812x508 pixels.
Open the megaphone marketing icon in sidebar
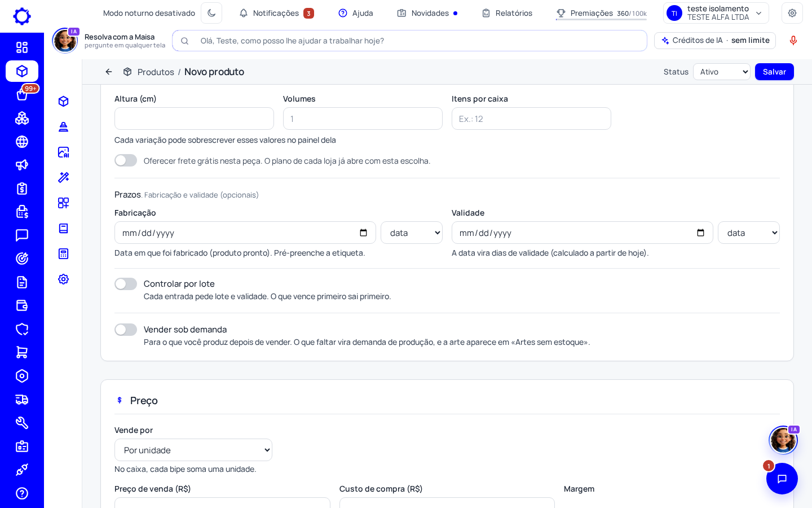(x=22, y=165)
